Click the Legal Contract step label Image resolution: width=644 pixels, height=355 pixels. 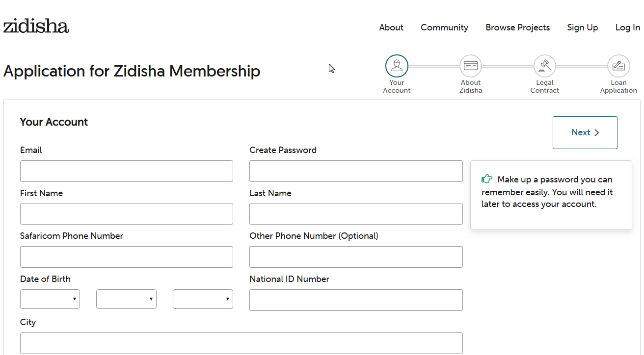pyautogui.click(x=545, y=86)
